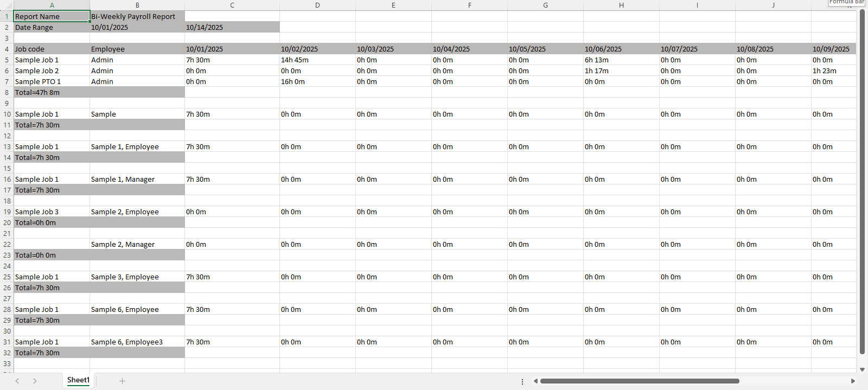
Task: Add a new sheet with the plus icon
Action: pos(122,381)
